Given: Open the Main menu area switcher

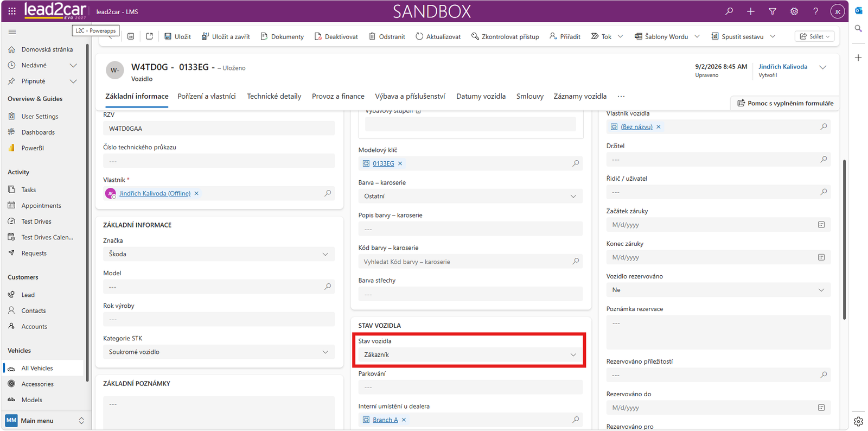Looking at the screenshot, I should pos(44,421).
